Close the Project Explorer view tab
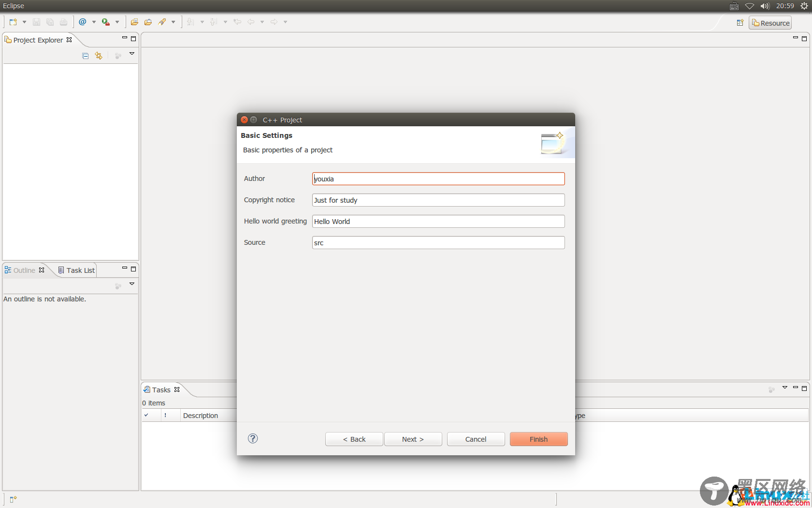812x508 pixels. (69, 40)
